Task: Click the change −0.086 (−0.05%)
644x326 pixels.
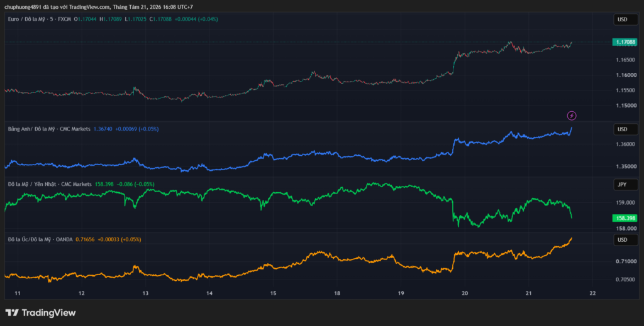Action: click(136, 184)
